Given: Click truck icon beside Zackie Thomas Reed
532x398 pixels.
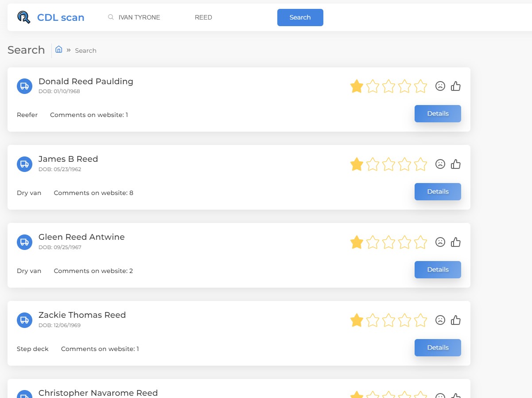Looking at the screenshot, I should point(24,320).
